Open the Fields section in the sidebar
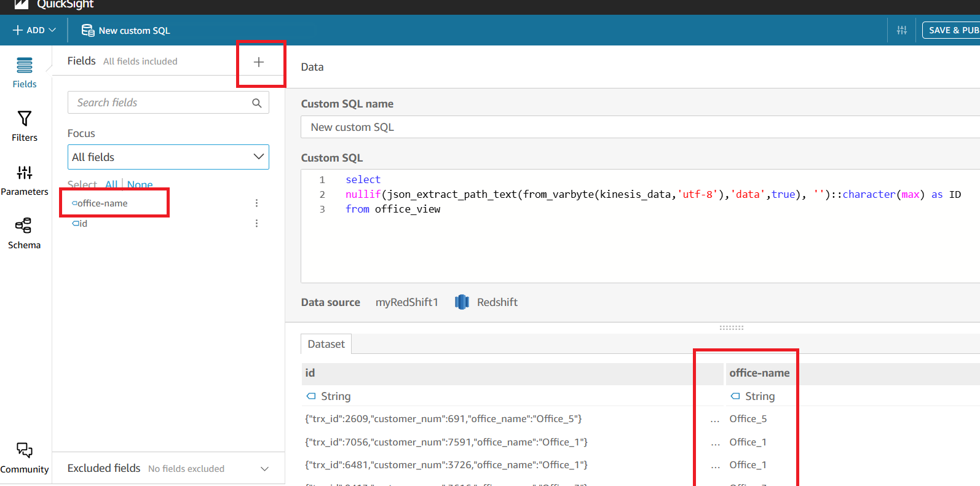 (25, 73)
